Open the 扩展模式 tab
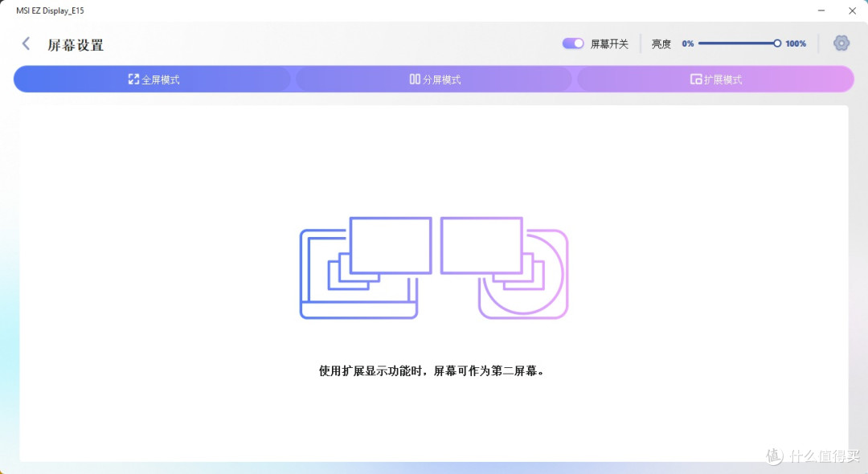Screen dimensions: 868x474 pos(716,80)
